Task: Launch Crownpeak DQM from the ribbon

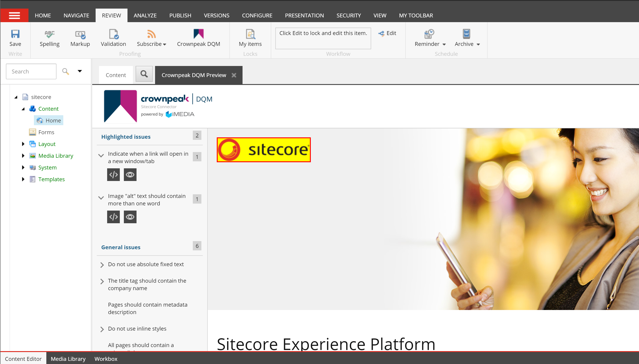Action: coord(199,38)
